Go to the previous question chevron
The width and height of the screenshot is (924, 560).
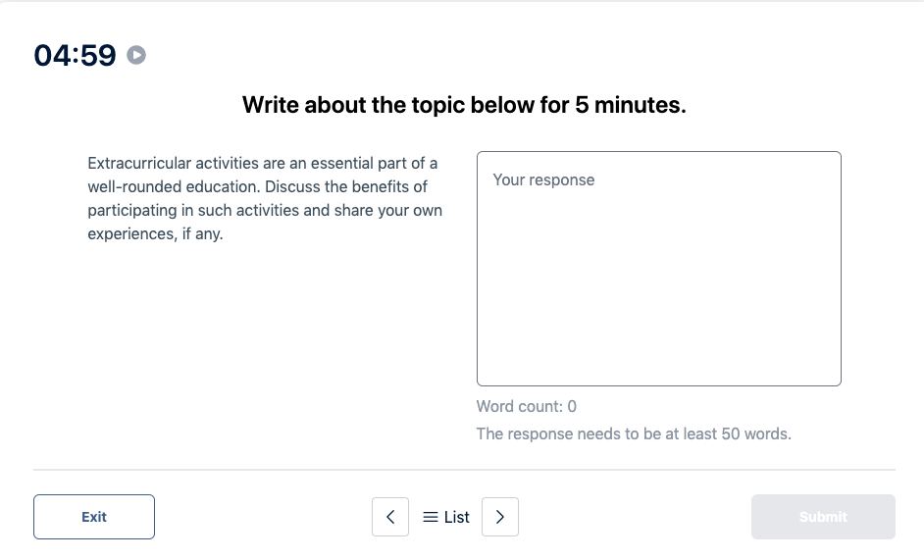390,517
